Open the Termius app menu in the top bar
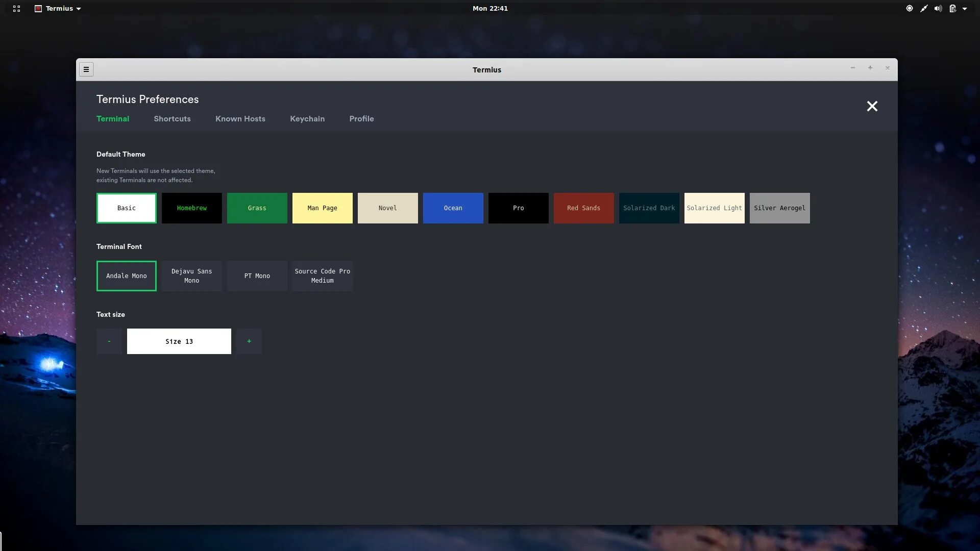980x551 pixels. pos(58,9)
